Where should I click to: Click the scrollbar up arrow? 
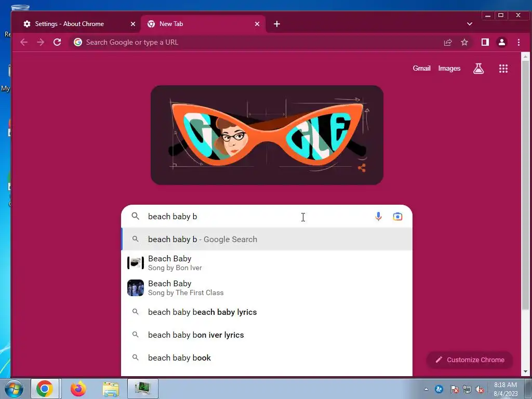pos(525,56)
